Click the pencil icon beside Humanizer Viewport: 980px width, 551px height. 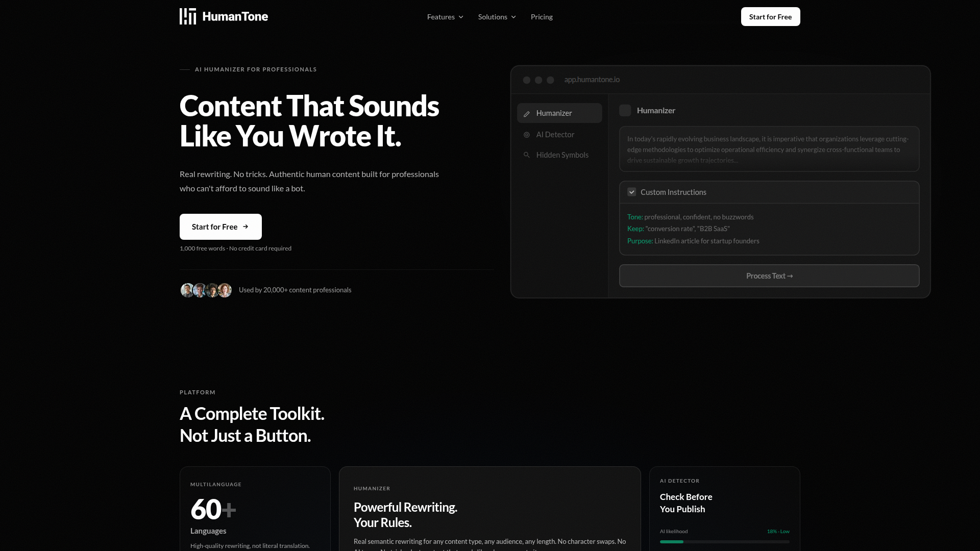[x=527, y=114]
